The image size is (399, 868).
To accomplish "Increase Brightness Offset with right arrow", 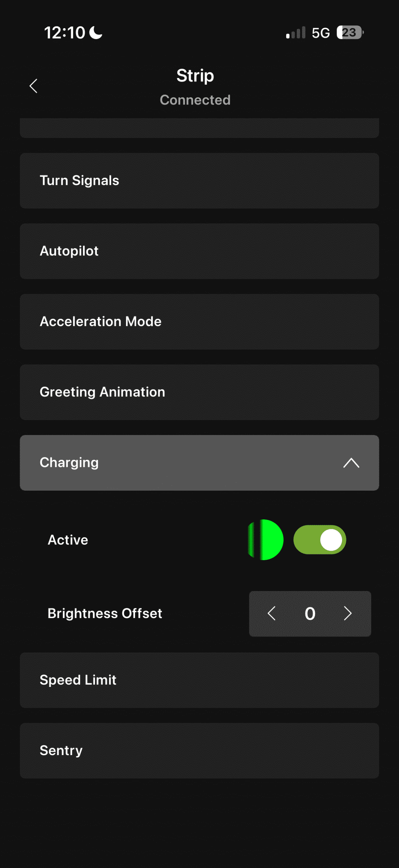I will [348, 613].
